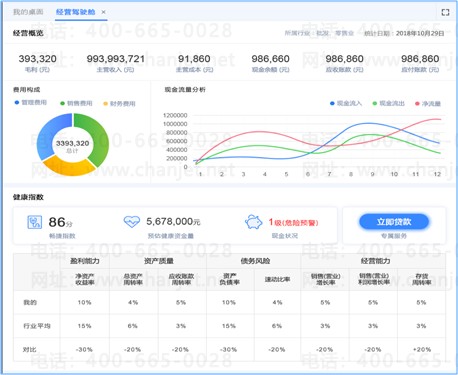This screenshot has height=375, width=458.
Task: Toggle the 管理费用 legend item
Action: point(31,102)
